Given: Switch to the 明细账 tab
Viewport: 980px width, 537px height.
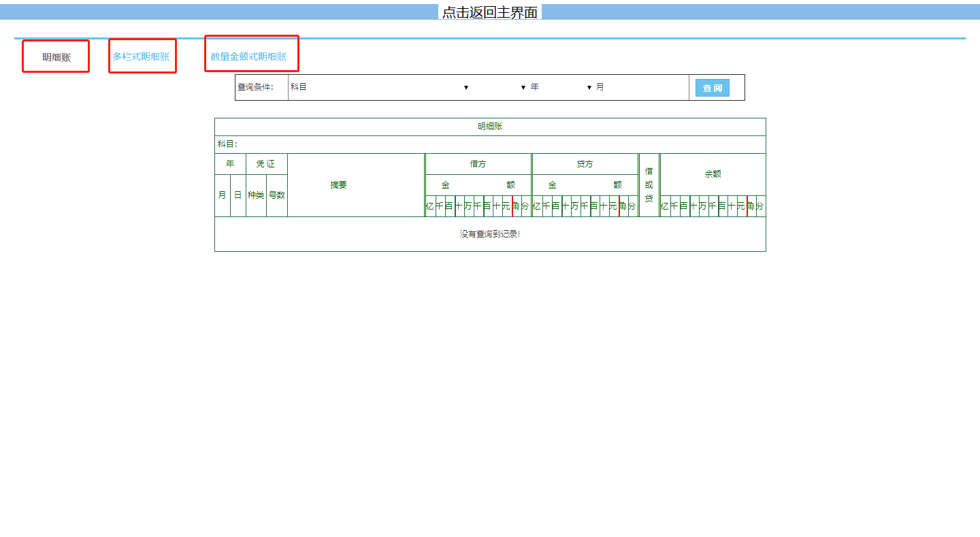Looking at the screenshot, I should (56, 57).
